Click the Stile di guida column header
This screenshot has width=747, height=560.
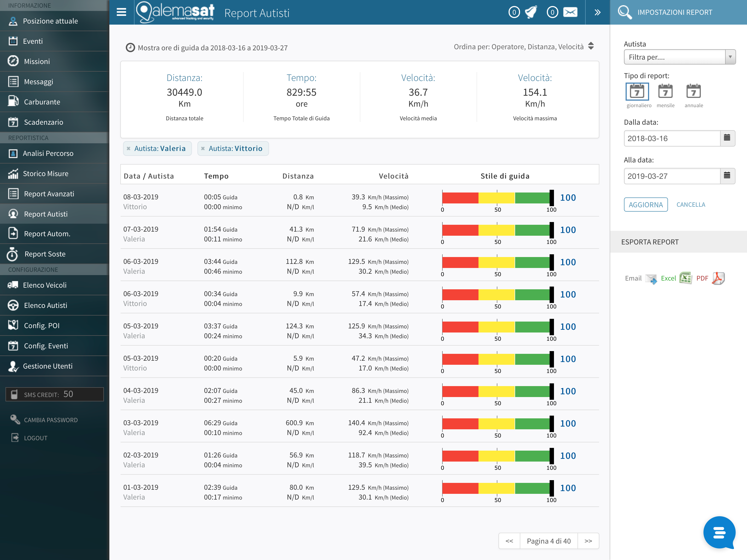[505, 176]
